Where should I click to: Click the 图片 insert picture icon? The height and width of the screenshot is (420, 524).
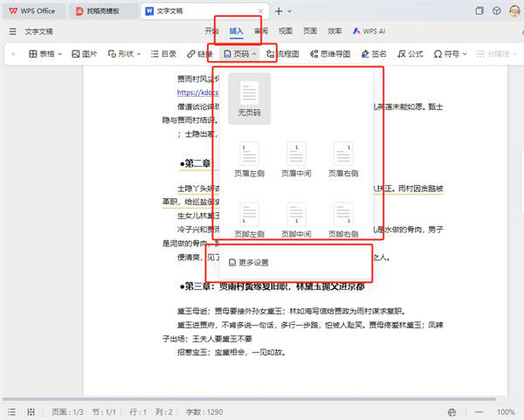tap(83, 54)
